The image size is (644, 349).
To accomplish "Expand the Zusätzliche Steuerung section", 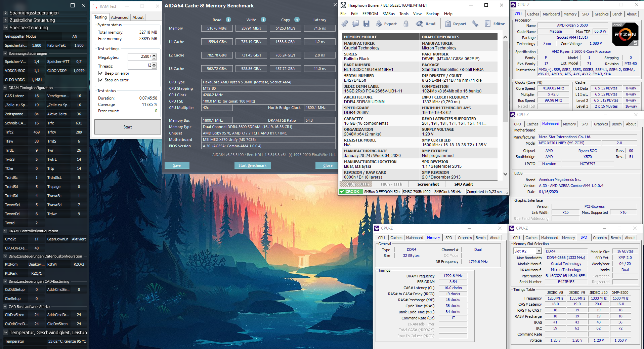I will (5, 20).
